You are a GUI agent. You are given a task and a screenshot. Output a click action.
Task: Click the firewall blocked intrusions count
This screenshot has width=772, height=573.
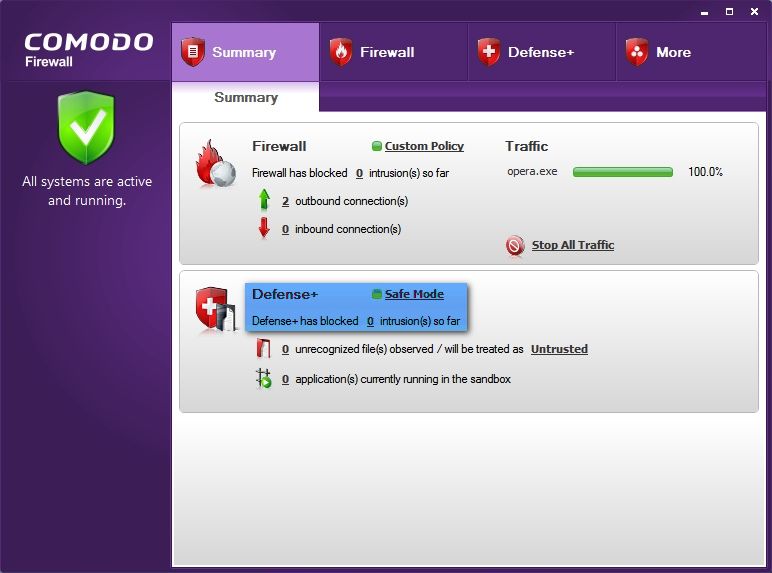click(359, 173)
